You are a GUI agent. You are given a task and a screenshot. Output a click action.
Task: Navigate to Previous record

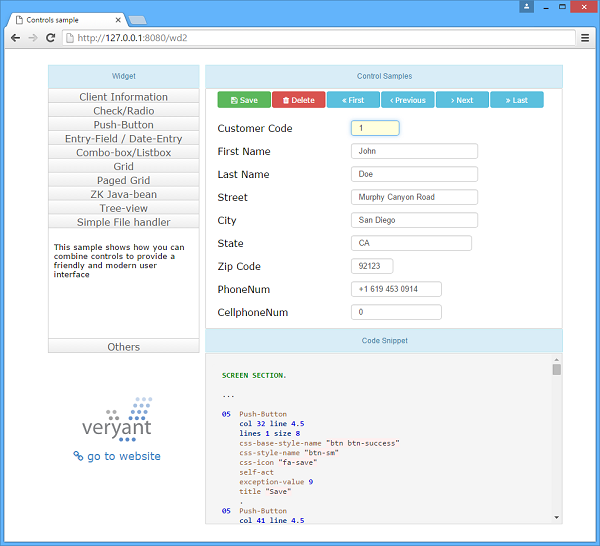408,100
